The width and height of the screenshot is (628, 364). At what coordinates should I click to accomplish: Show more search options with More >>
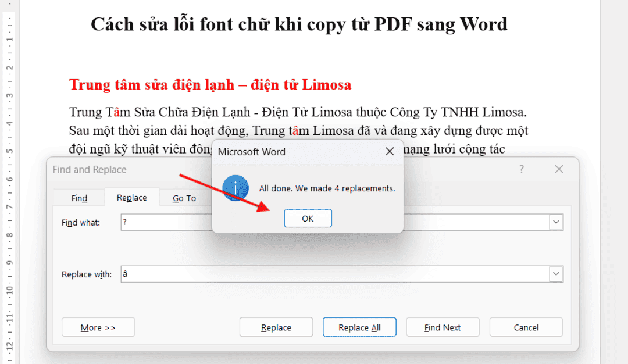pyautogui.click(x=98, y=327)
